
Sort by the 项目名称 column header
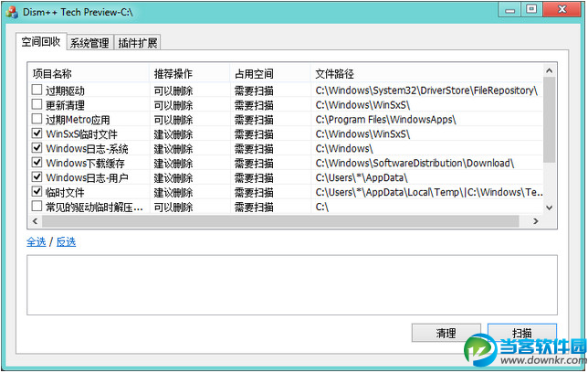89,74
